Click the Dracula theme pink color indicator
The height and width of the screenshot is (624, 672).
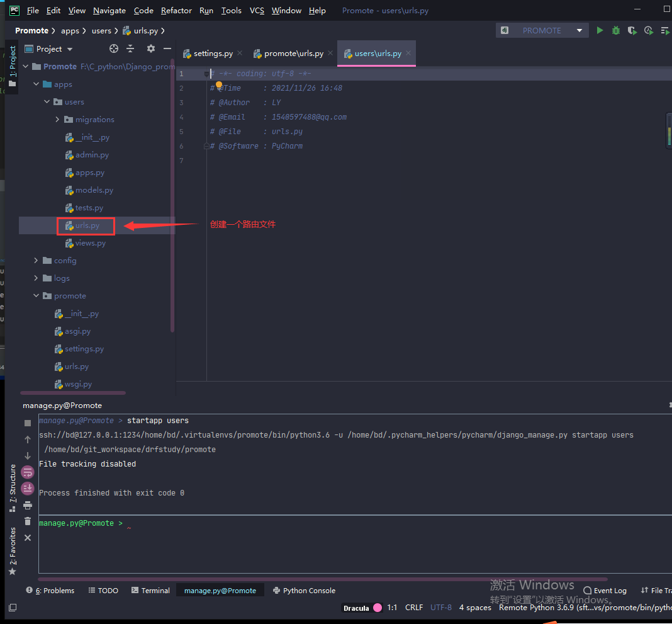[378, 608]
